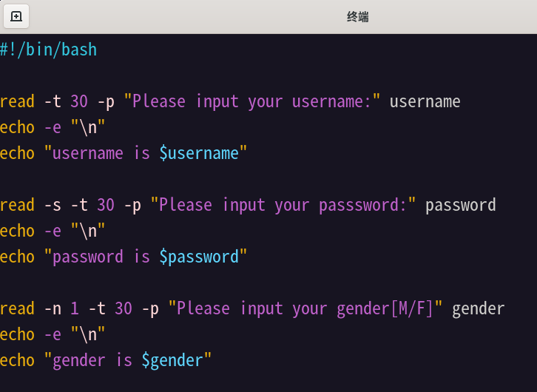The width and height of the screenshot is (537, 392).
Task: Click the $username variable in echo line
Action: tap(199, 153)
